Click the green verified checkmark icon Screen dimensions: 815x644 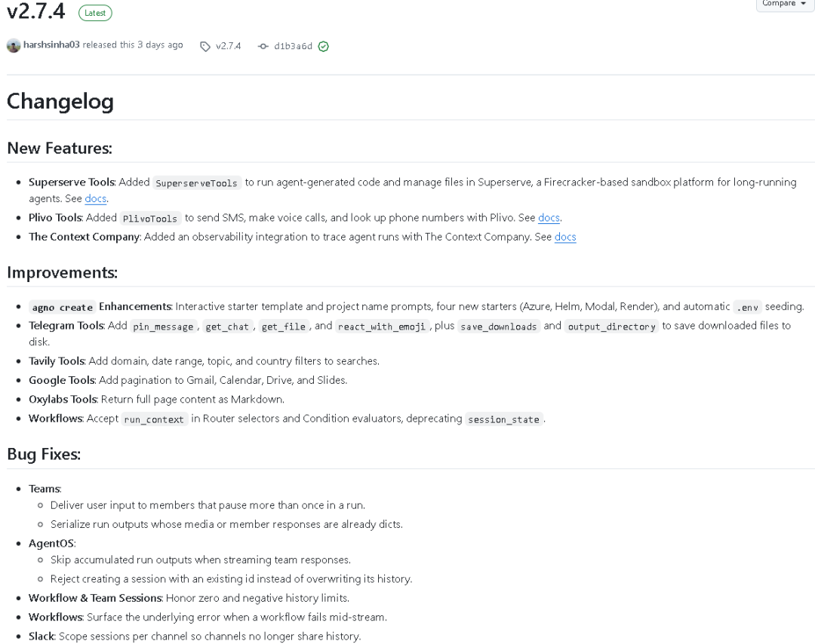pos(323,46)
